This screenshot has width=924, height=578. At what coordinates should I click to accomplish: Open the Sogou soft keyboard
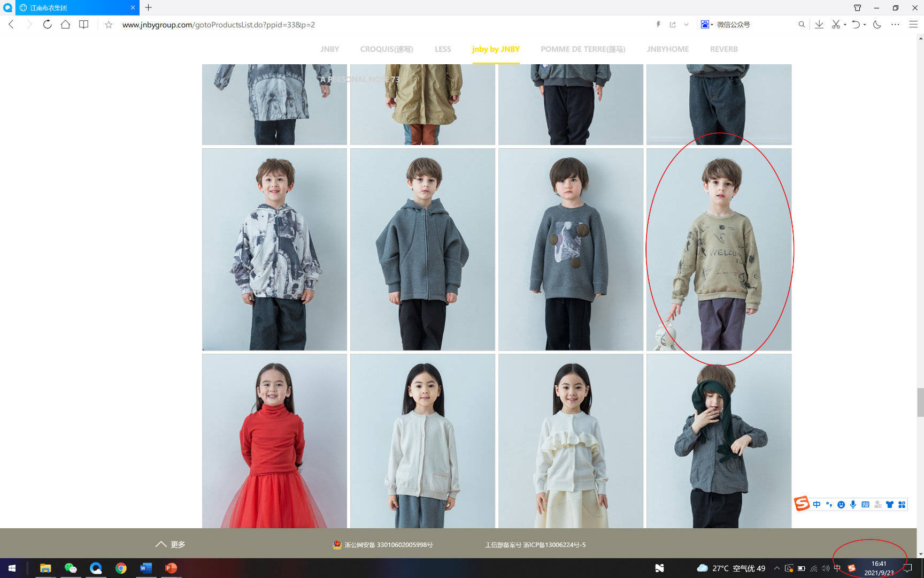865,504
